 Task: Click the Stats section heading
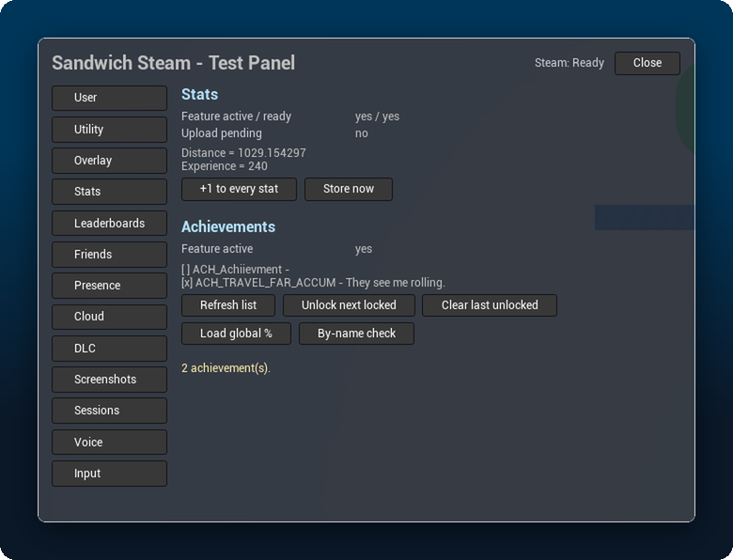pyautogui.click(x=199, y=94)
